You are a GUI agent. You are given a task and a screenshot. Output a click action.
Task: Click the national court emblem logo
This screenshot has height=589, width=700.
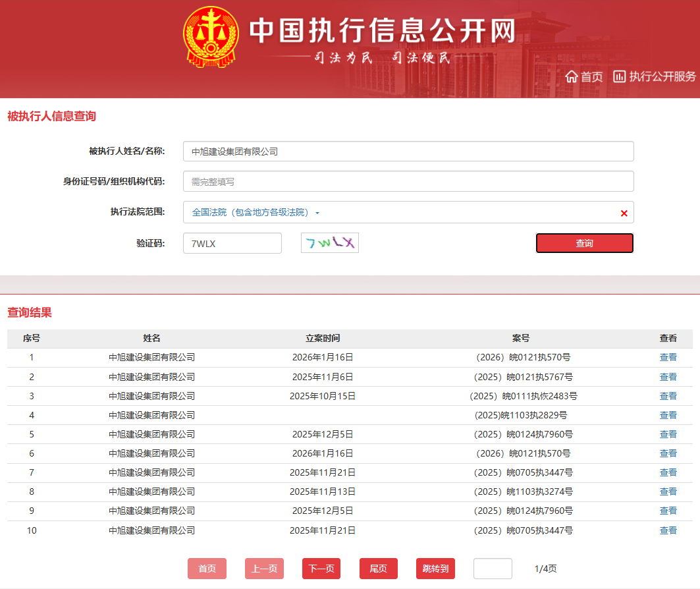211,37
